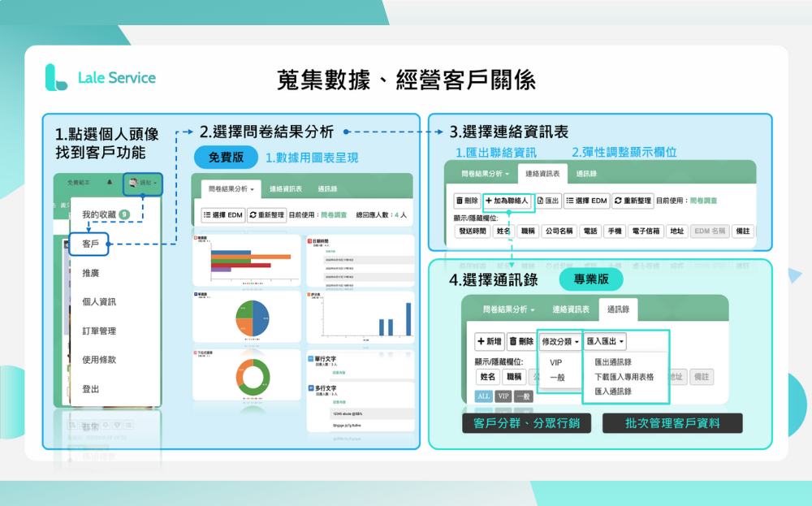Filter contacts by grey VIP tag
The width and height of the screenshot is (812, 506).
(x=503, y=396)
